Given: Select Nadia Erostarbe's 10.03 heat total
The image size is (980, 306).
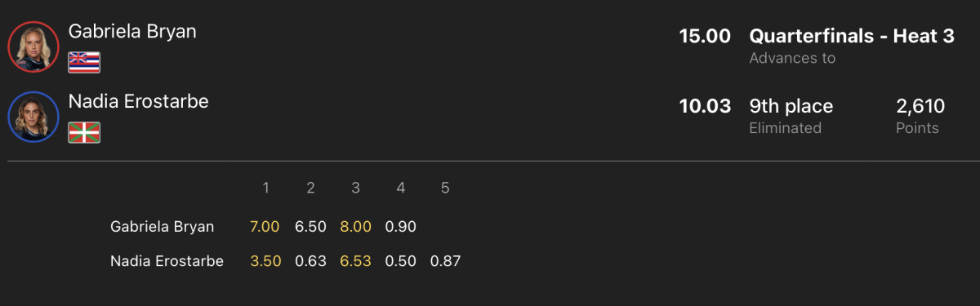Looking at the screenshot, I should point(705,106).
